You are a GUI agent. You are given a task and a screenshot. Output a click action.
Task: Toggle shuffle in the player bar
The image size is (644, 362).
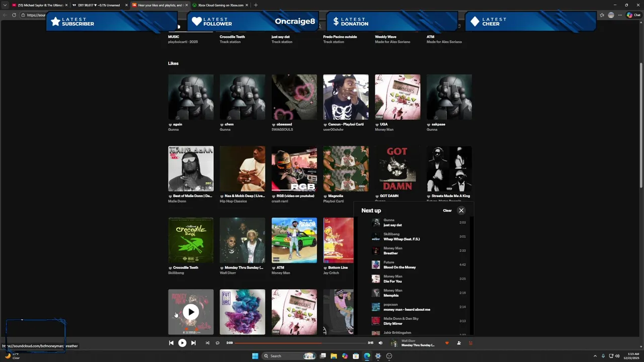click(207, 343)
